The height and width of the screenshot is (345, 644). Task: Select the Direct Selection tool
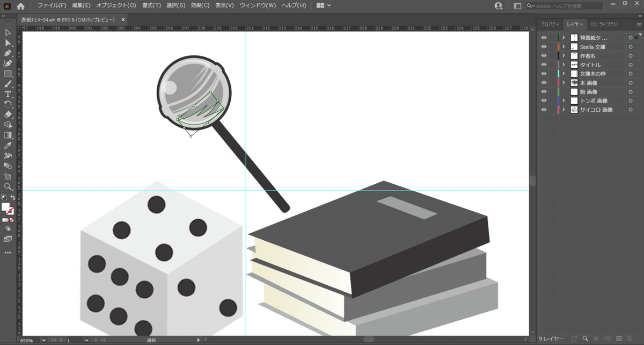(8, 43)
